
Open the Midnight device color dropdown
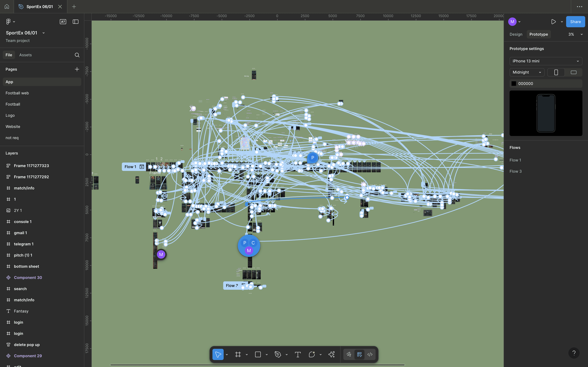[527, 72]
